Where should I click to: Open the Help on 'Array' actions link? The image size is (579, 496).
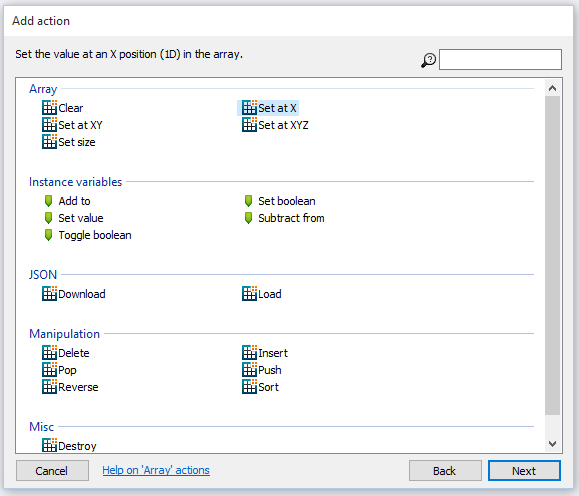[156, 470]
